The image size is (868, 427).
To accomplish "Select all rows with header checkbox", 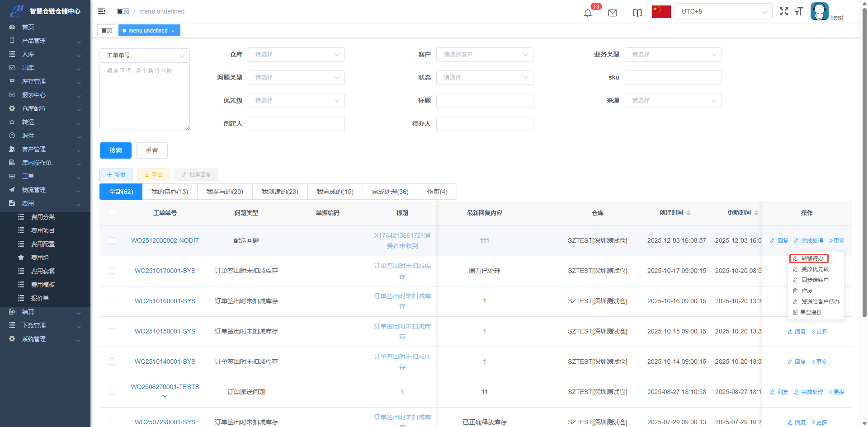I will (x=112, y=213).
